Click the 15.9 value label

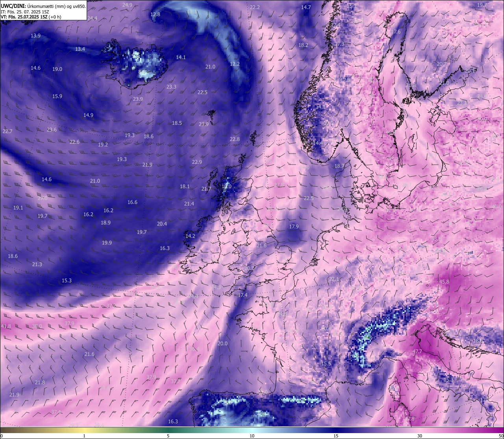tap(57, 96)
